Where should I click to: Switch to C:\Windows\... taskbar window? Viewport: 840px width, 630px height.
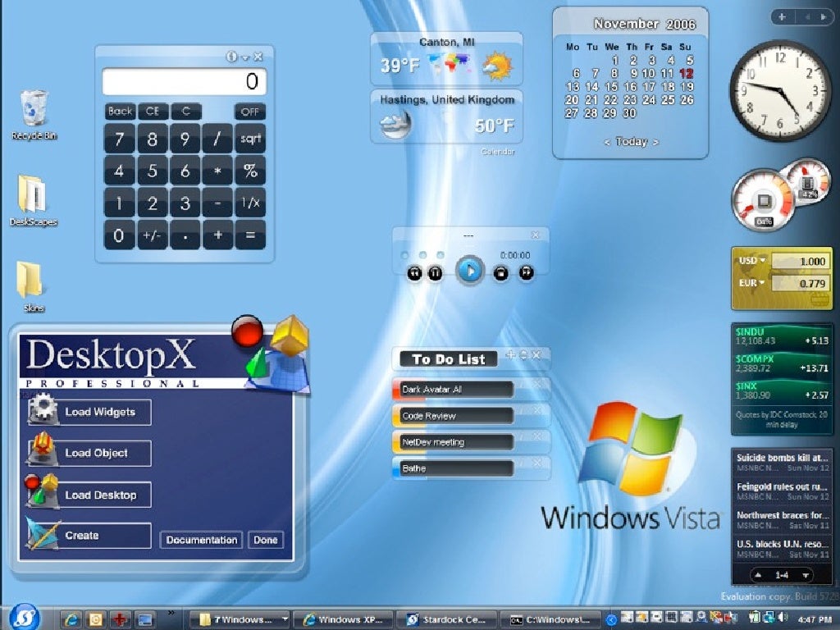(551, 620)
